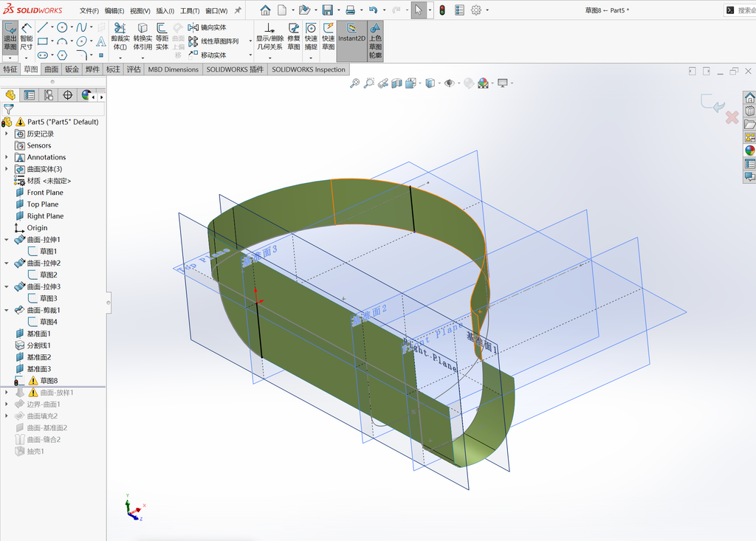Expand the 历史记录 (History) node
756x541 pixels.
tap(6, 134)
